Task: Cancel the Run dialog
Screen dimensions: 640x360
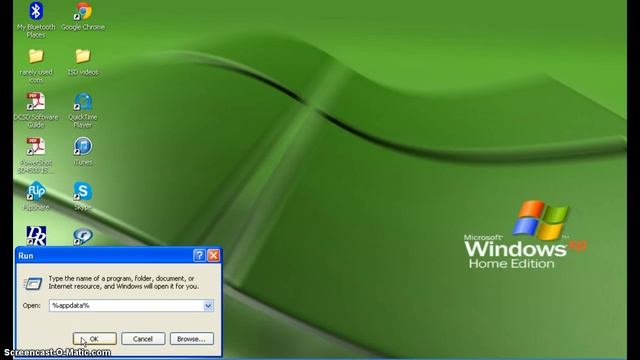Action: point(143,339)
